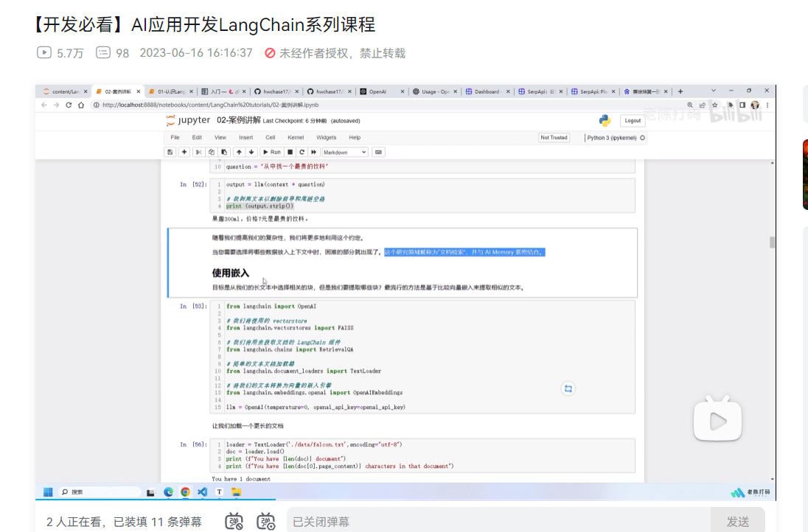Go to the browser home page icon
808x532 pixels.
81,105
